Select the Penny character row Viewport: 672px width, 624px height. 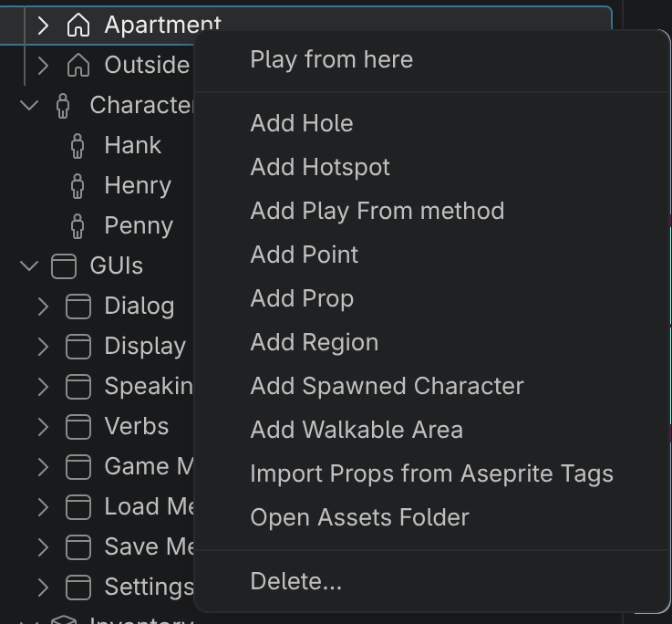[98, 226]
